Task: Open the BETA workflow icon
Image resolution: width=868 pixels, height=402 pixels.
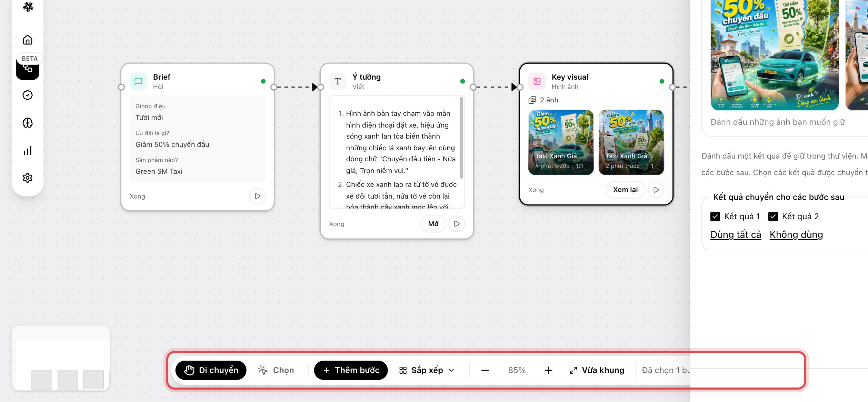Action: (x=28, y=68)
